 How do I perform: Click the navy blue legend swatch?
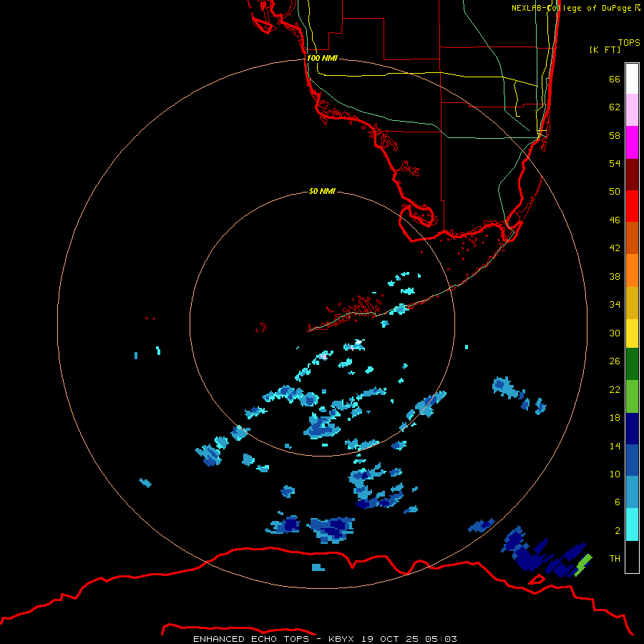(632, 429)
